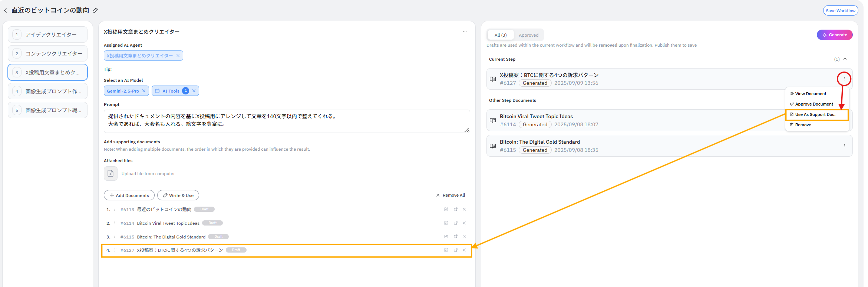The height and width of the screenshot is (287, 868).
Task: Click the Generate button
Action: click(834, 35)
